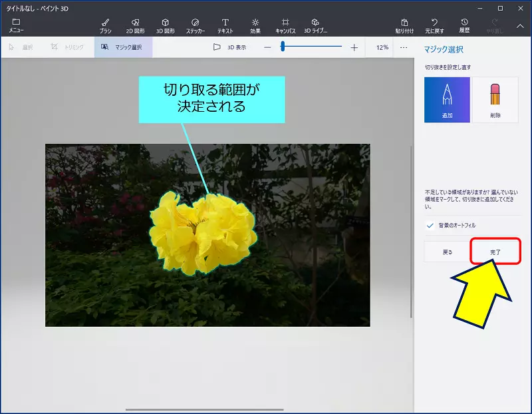Select the 削除 remove eraser tool
This screenshot has width=532, height=414.
pos(495,100)
